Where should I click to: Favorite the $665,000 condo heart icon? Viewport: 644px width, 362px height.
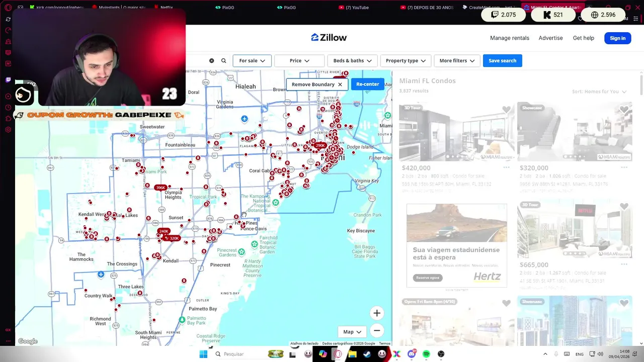(624, 207)
